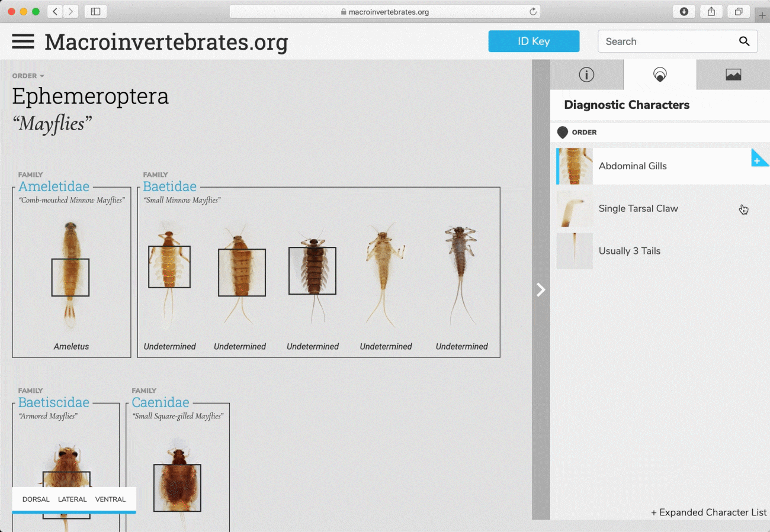Screen dimensions: 770x532
Task: Open the Ameletidae family link
Action: tap(54, 186)
